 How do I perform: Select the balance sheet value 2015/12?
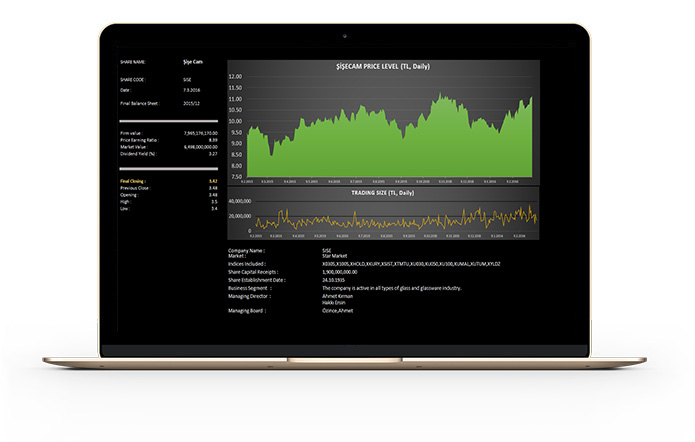191,103
